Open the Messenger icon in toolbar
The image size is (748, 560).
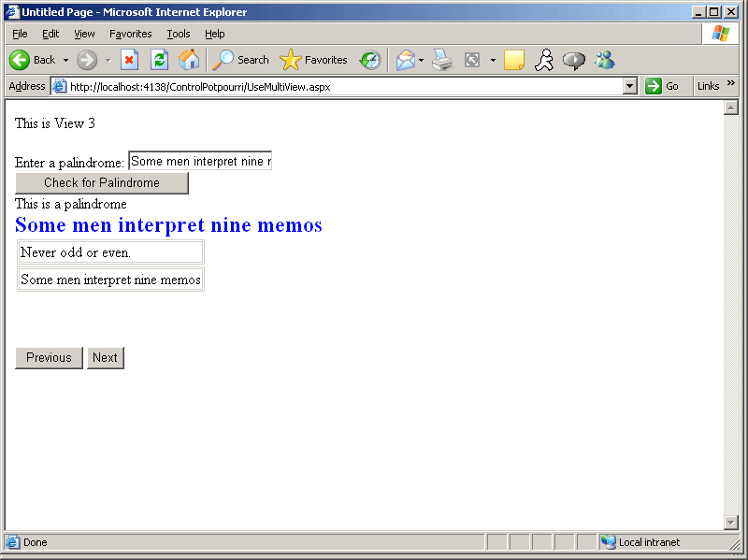pos(604,60)
